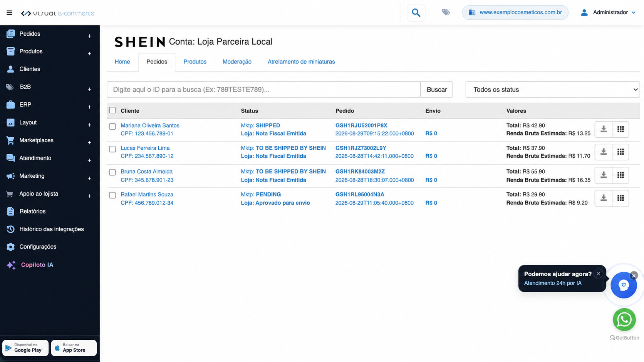Check the Lucas Ferreira Lima row checkbox
Screen dimensions: 644x362
pos(112,149)
